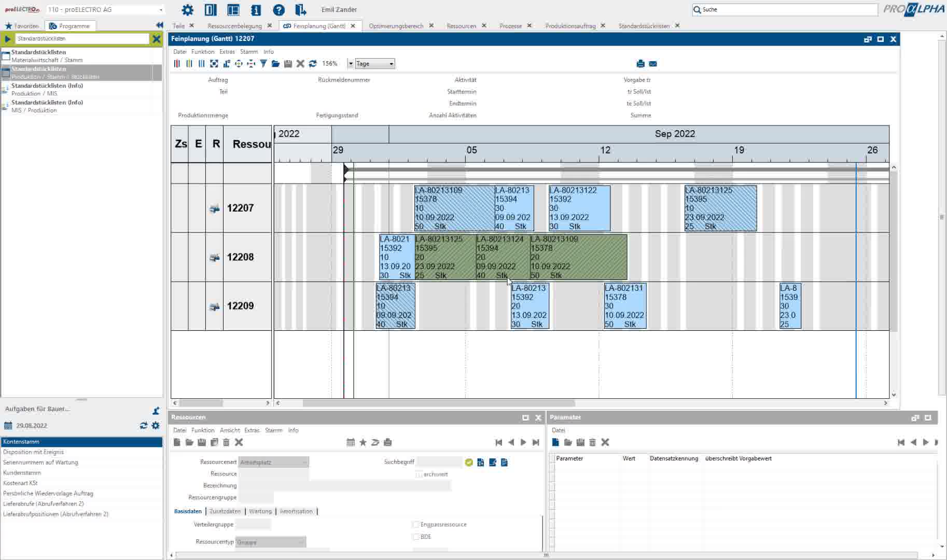
Task: Select Persönliche Wiedervorlage Auftrag task
Action: [x=81, y=494]
